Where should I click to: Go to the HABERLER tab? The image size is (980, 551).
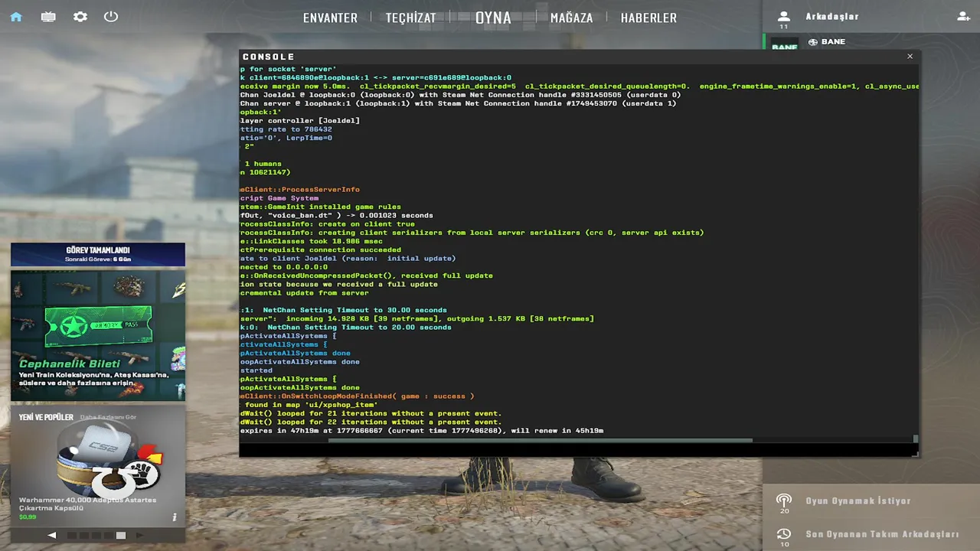coord(648,18)
